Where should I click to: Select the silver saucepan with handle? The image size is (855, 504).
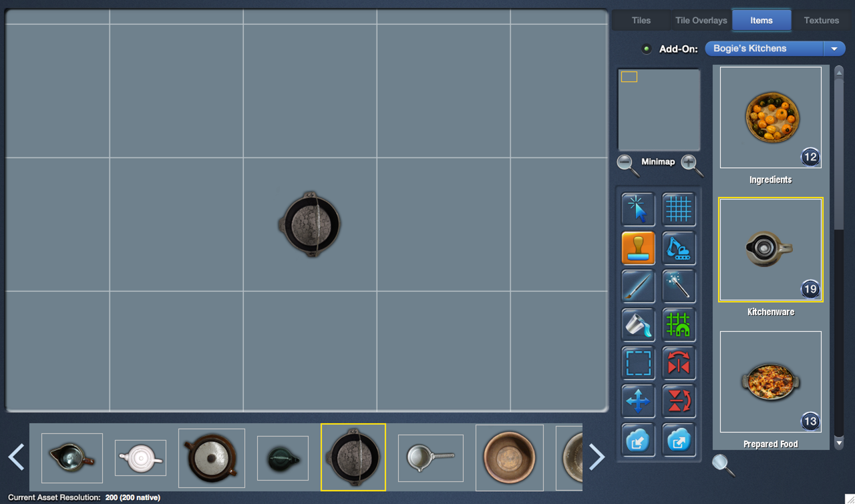pos(431,458)
